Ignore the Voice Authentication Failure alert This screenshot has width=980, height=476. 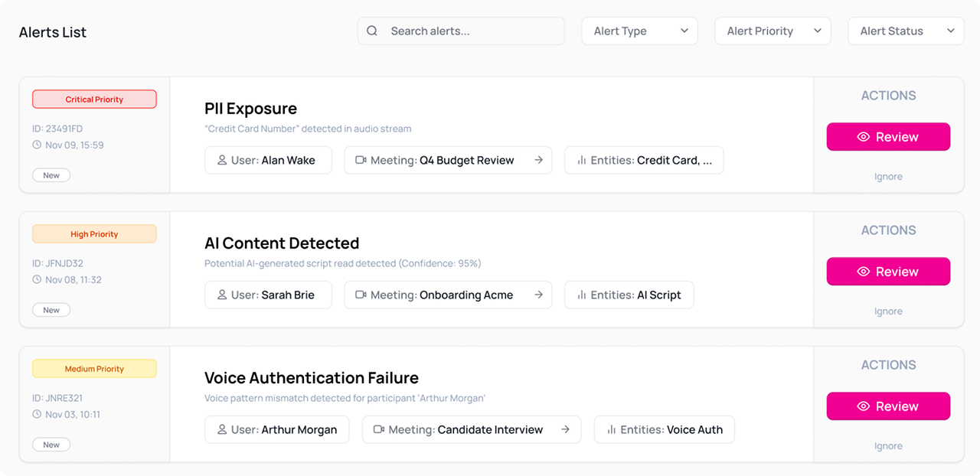coord(888,446)
